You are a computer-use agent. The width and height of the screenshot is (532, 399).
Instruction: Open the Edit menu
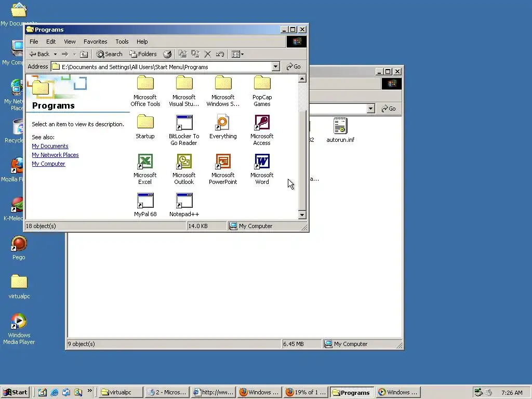pyautogui.click(x=51, y=42)
